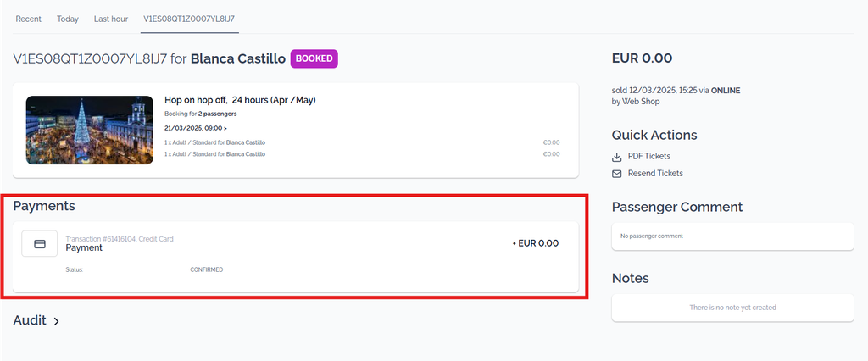Viewport: 868px width, 361px height.
Task: Click the credit card payment icon
Action: coord(39,243)
